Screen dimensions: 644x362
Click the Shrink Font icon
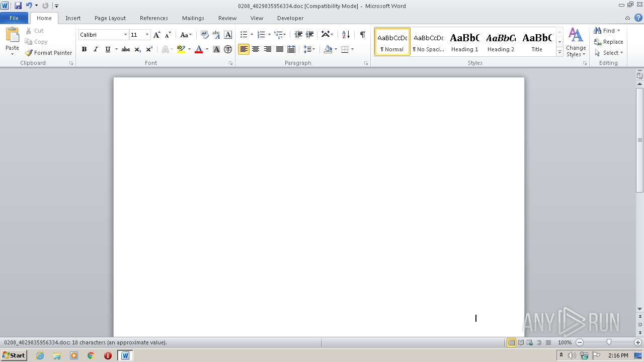coord(168,35)
